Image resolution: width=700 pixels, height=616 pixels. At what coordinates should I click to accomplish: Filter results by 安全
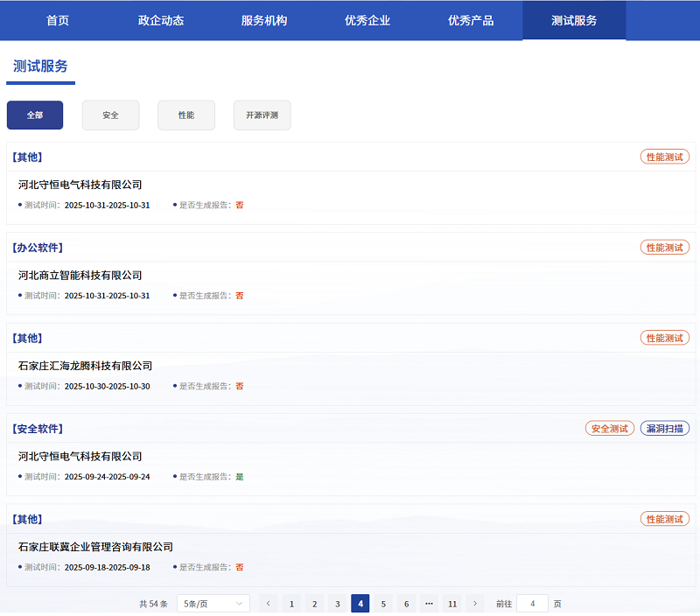coord(110,115)
